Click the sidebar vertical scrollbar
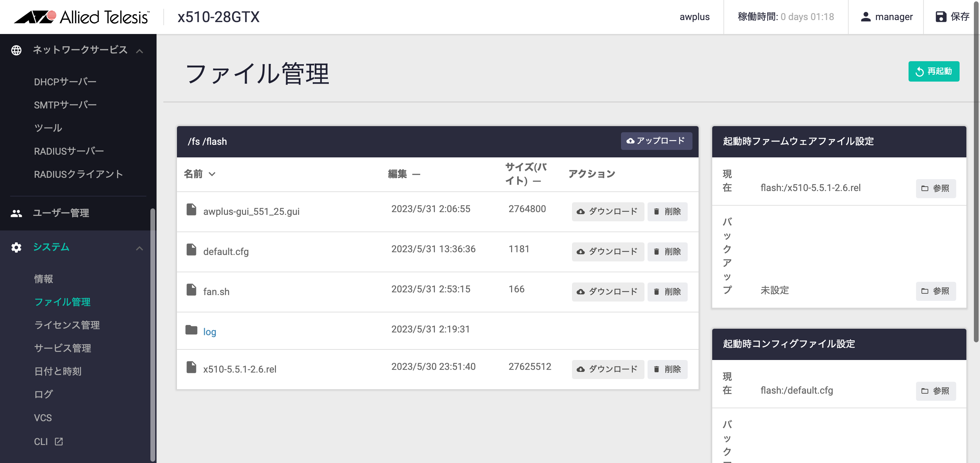Screen dimensions: 980x463 click(x=152, y=335)
